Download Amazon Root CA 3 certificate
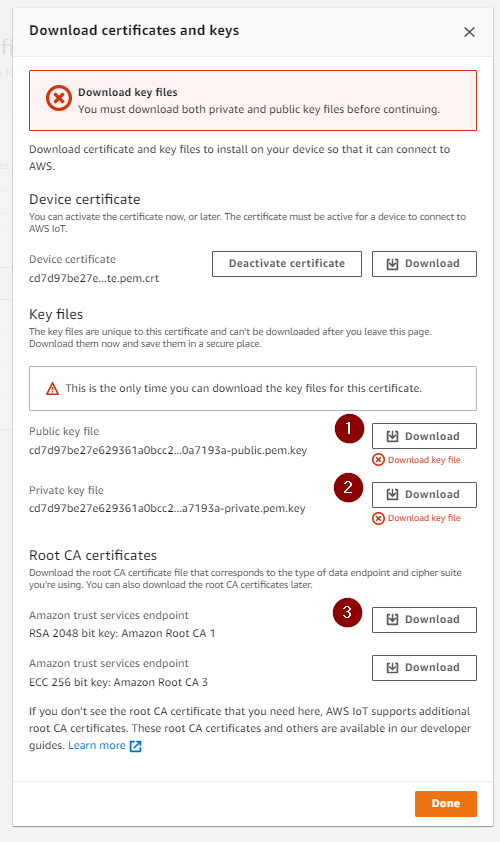The height and width of the screenshot is (842, 500). 424,667
